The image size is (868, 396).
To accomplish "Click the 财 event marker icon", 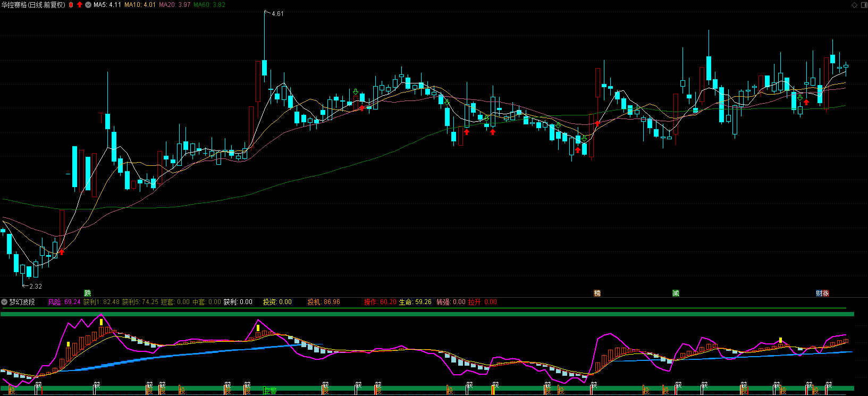I will point(819,293).
